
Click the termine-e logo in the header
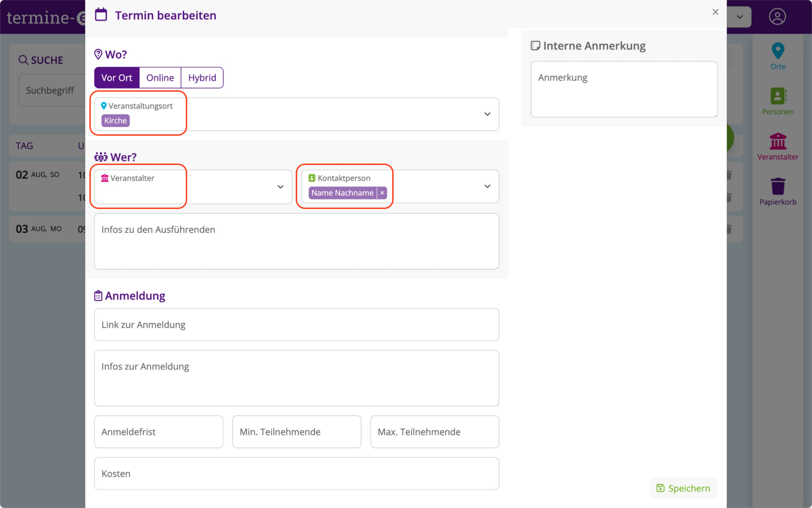(x=46, y=17)
